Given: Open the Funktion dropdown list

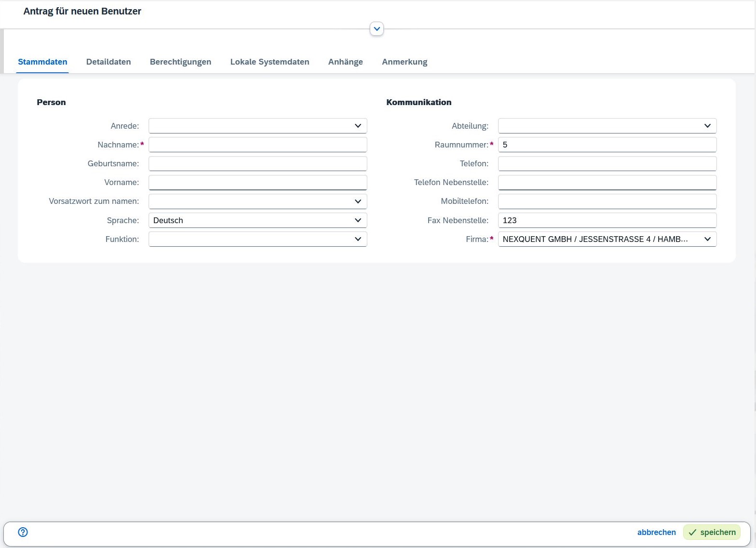Looking at the screenshot, I should (357, 239).
